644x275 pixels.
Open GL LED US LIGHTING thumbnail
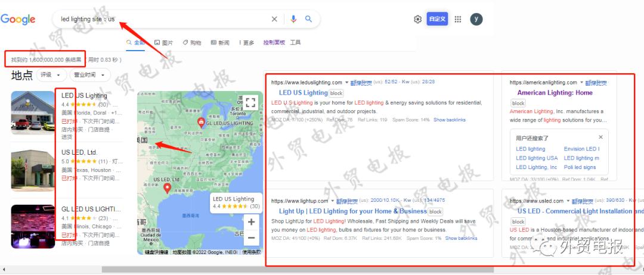click(x=33, y=227)
